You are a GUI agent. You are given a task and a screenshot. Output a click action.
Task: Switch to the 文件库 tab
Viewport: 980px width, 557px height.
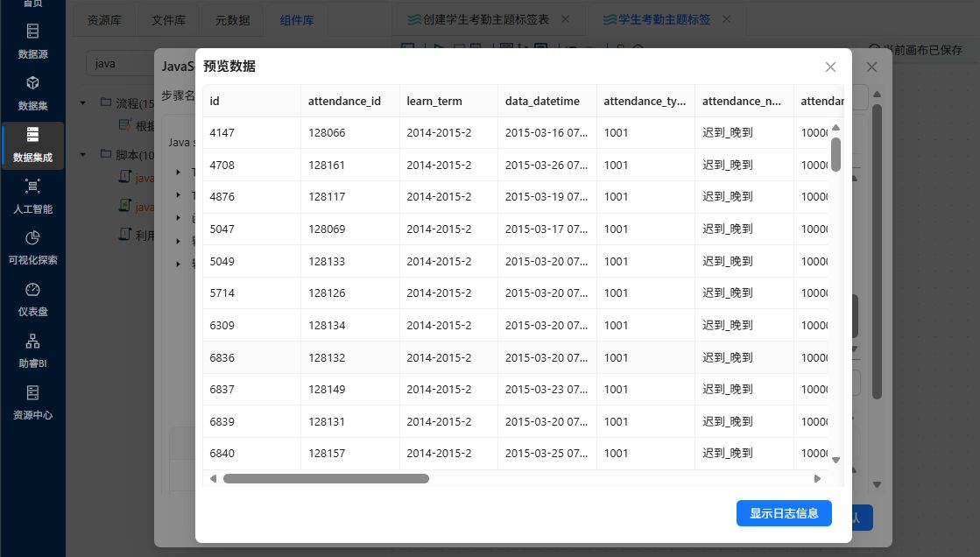coord(168,20)
